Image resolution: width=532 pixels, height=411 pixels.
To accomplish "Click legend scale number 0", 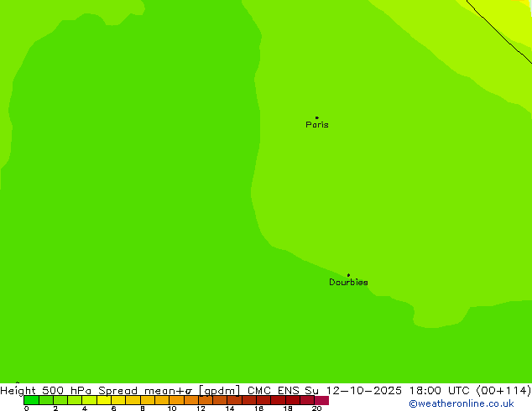I will pyautogui.click(x=26, y=408).
